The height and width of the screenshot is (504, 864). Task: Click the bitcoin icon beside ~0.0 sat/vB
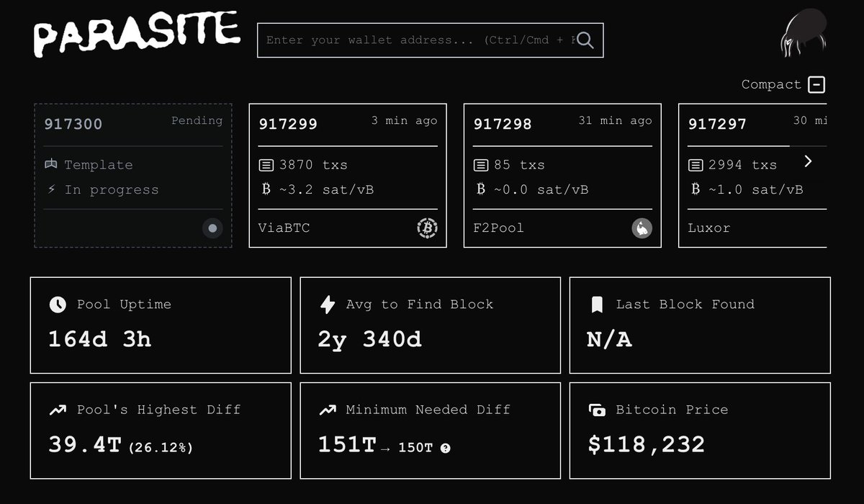click(x=480, y=189)
